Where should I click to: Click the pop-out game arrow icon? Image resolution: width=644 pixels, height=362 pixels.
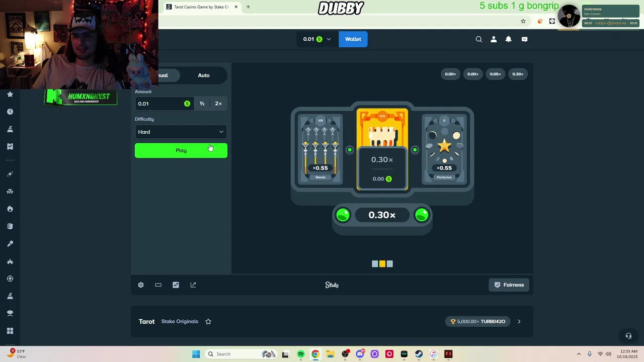[x=193, y=285]
